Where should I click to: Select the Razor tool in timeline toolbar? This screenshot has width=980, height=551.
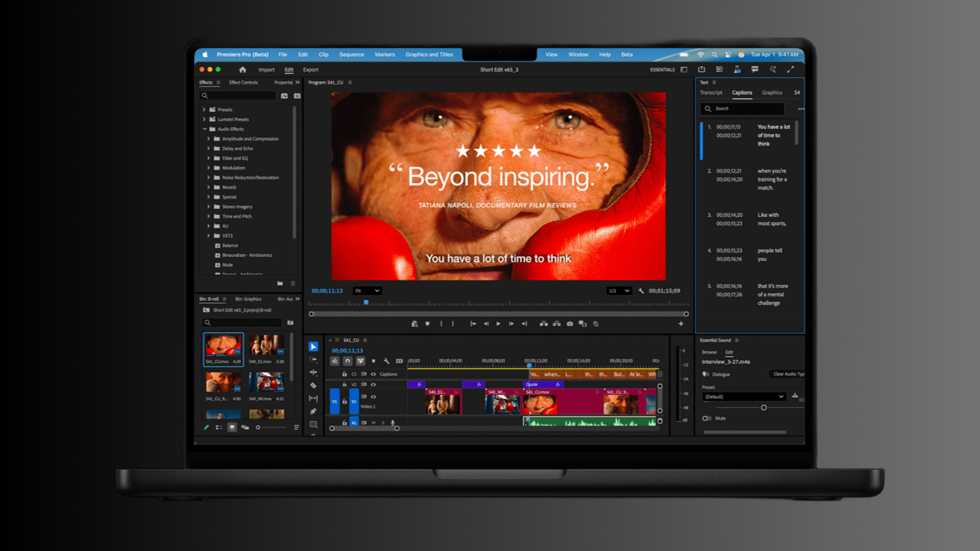(x=314, y=385)
